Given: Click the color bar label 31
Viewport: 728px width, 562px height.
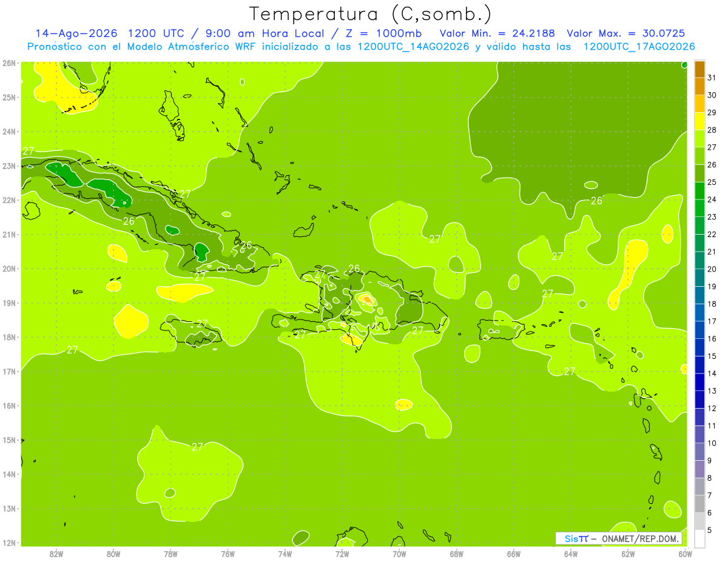Looking at the screenshot, I should [712, 78].
